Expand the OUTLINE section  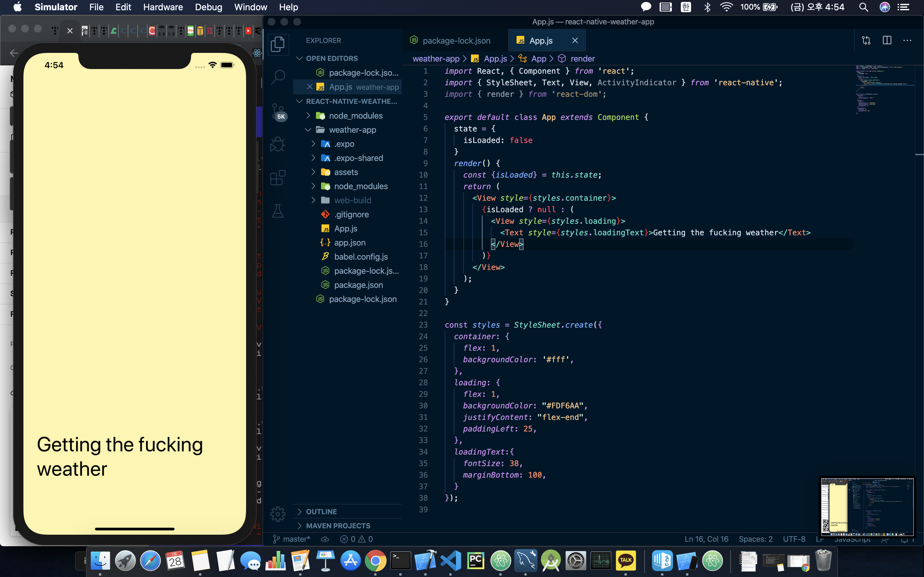pos(321,511)
